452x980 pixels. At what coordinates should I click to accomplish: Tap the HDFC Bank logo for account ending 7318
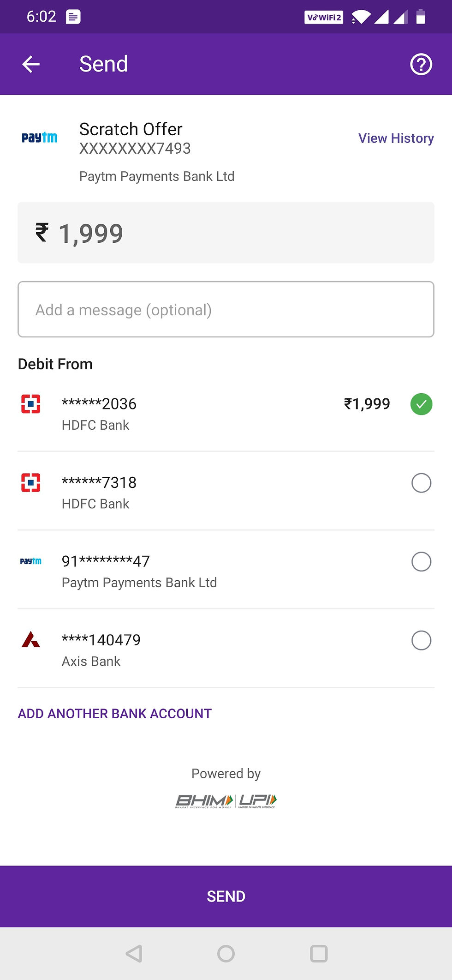[x=31, y=483]
